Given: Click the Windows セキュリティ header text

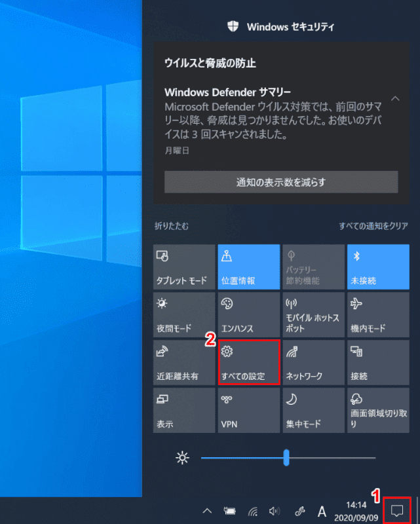Looking at the screenshot, I should [290, 27].
